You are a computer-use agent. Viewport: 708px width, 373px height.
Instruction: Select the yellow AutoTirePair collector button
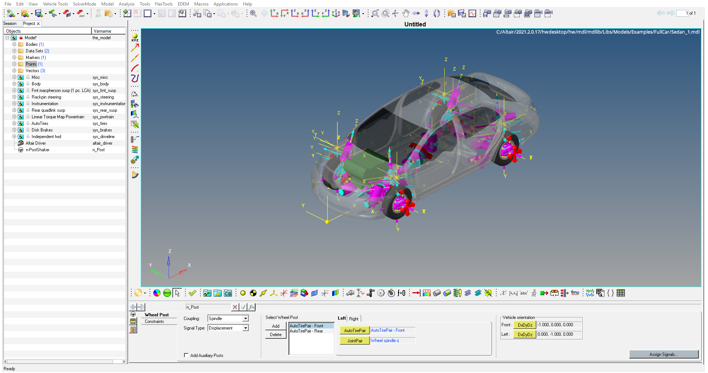tap(354, 331)
